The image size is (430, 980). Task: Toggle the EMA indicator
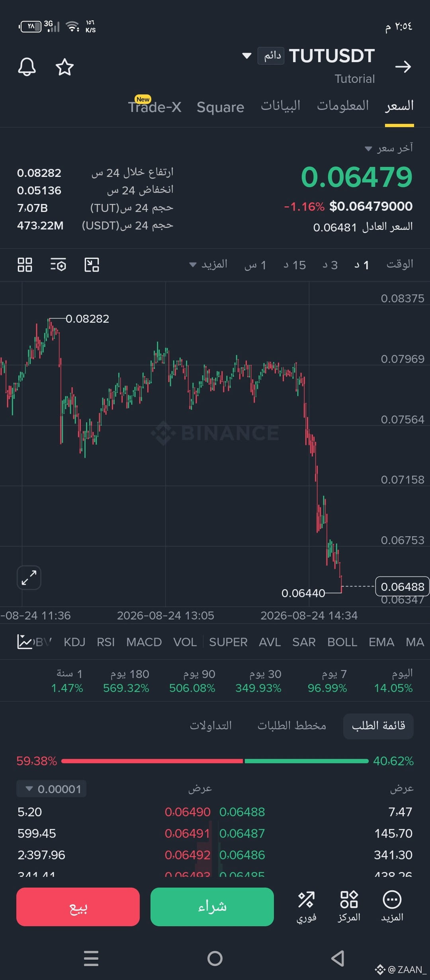click(x=381, y=642)
